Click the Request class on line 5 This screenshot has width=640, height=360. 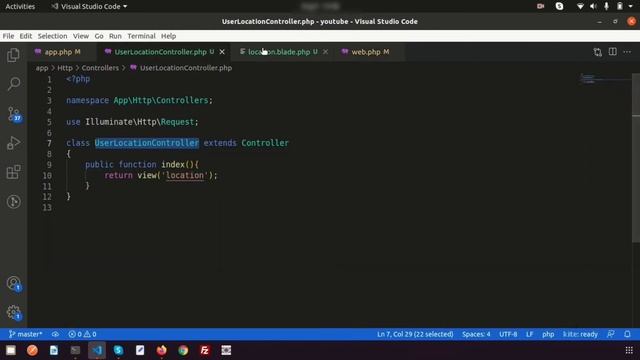[x=177, y=122]
